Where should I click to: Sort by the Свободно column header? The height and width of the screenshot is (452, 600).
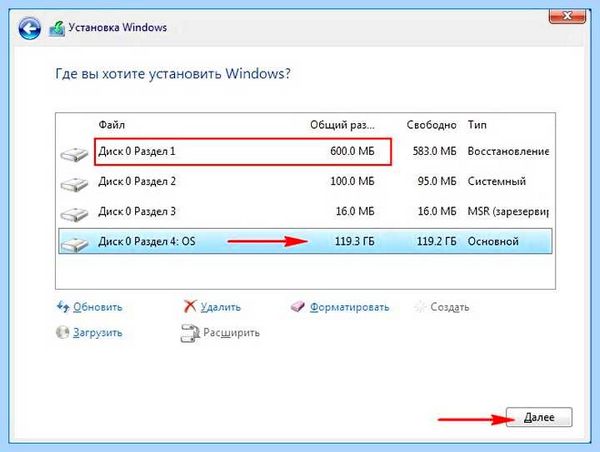(x=431, y=125)
